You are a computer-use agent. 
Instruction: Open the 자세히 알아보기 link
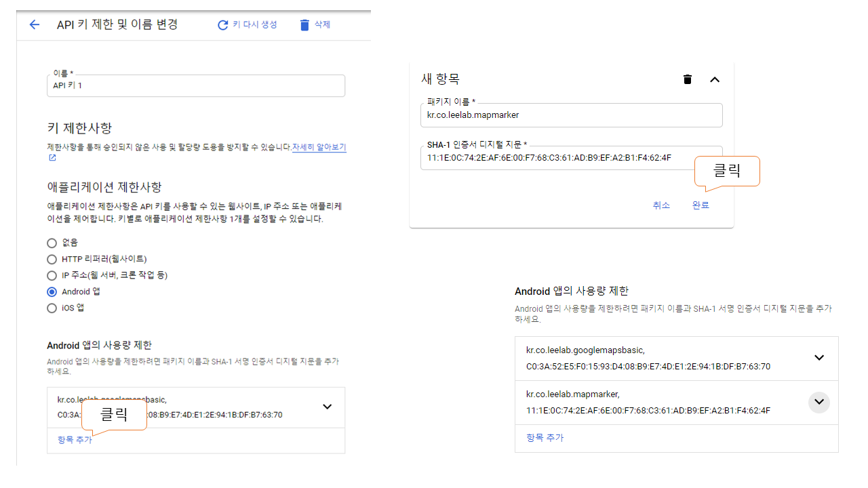(319, 147)
